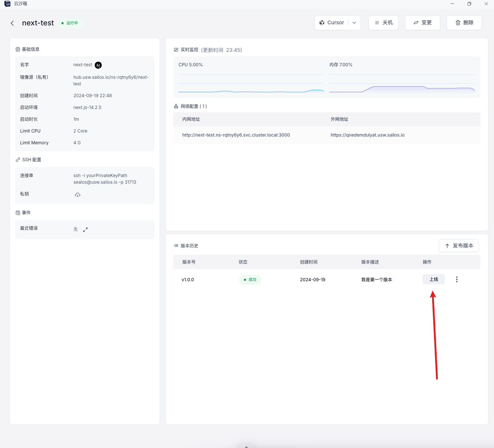Click the 云沙箱 app icon in title bar

7,4
